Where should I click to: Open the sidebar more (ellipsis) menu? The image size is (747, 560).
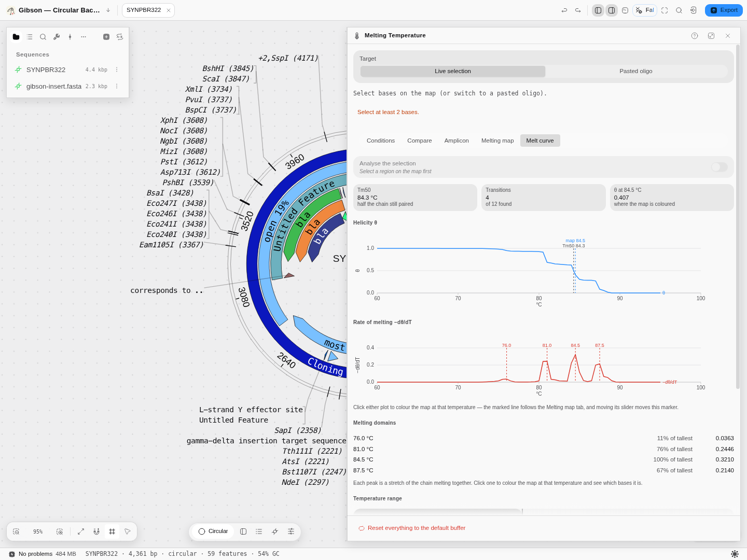click(84, 37)
